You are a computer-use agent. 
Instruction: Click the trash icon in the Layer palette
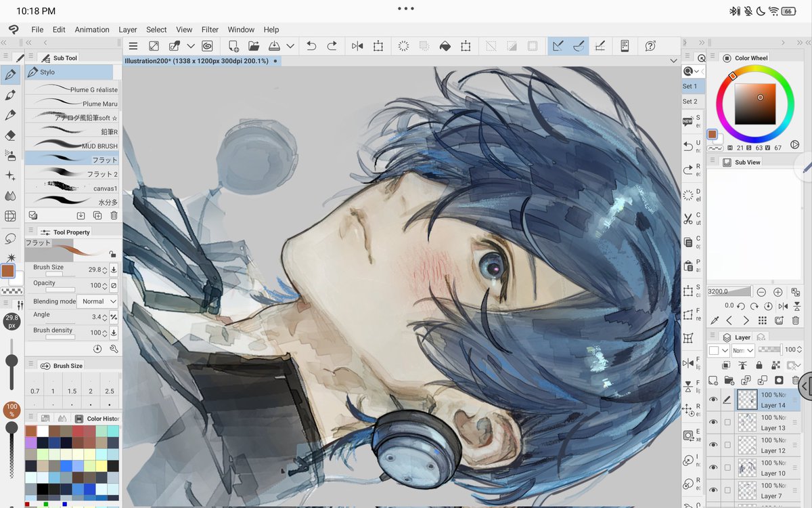pyautogui.click(x=796, y=380)
